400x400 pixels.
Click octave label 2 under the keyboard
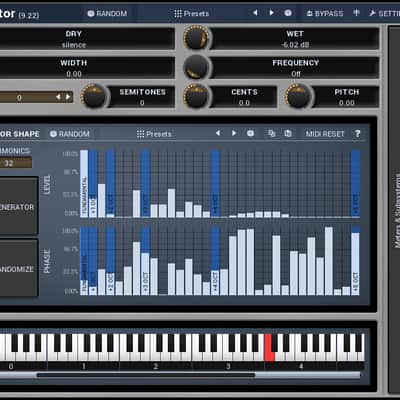click(x=155, y=366)
